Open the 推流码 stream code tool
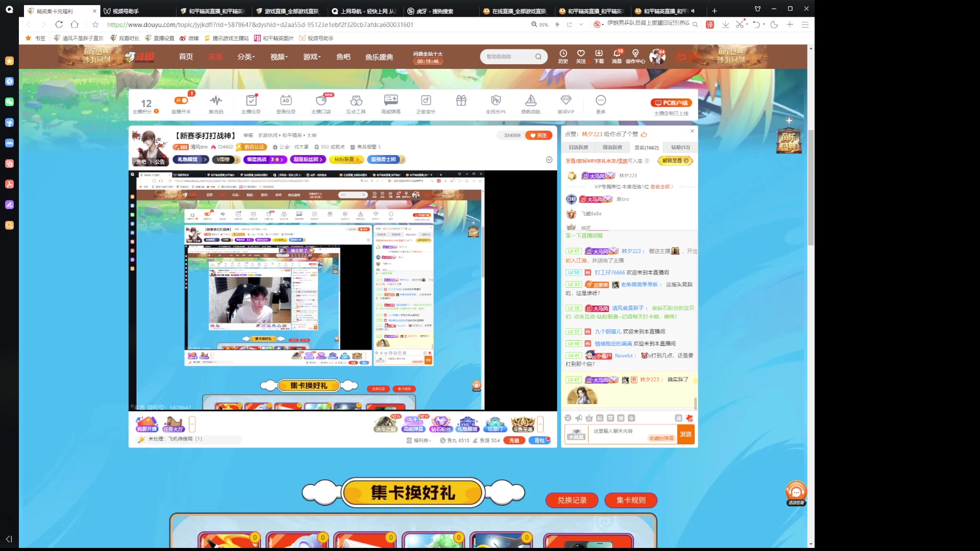980x551 pixels. pos(216,104)
